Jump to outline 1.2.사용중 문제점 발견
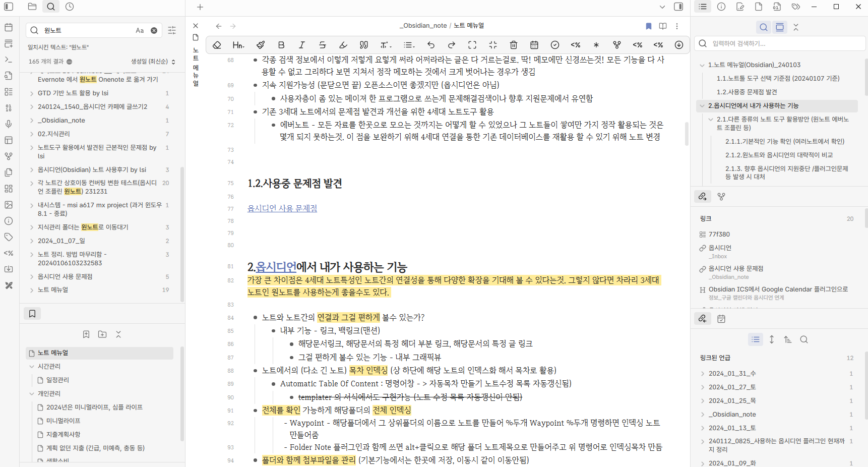Screen dimensions: 868x467 [x=747, y=92]
